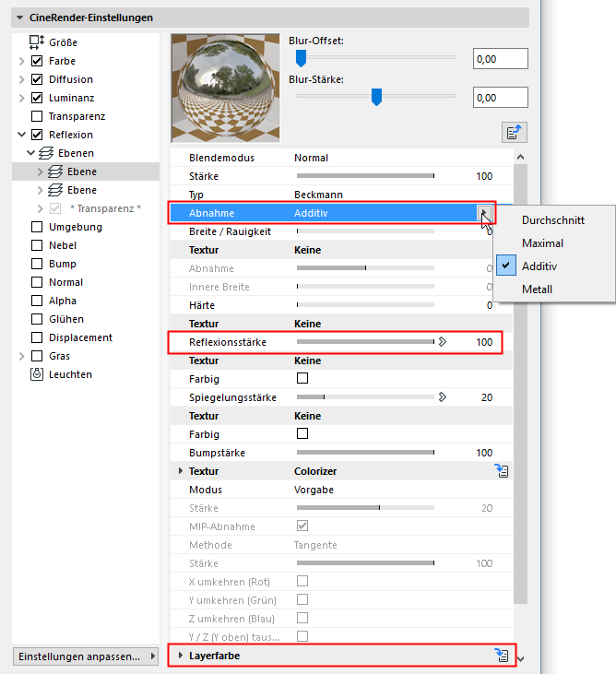
Task: Expand the Layerfarbe section
Action: tap(181, 656)
